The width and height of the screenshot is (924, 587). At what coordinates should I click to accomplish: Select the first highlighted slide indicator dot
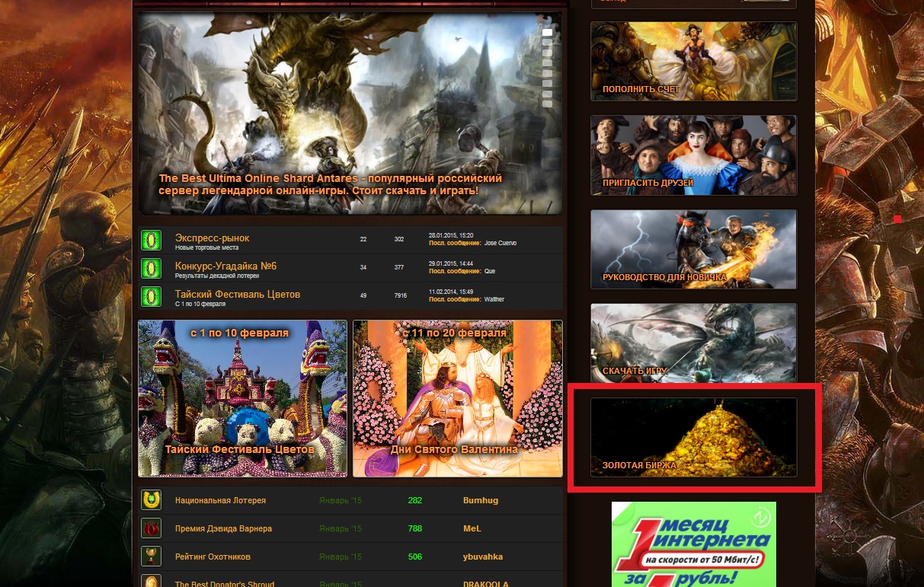coord(547,33)
